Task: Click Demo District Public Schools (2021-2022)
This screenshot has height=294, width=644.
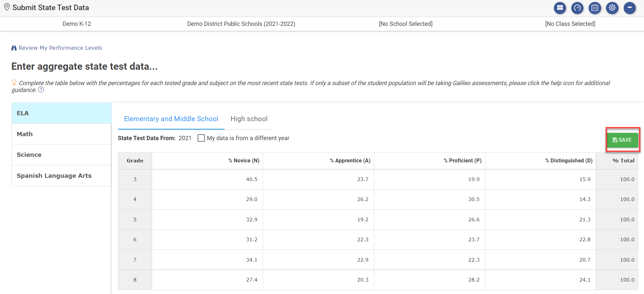Action: (x=241, y=24)
